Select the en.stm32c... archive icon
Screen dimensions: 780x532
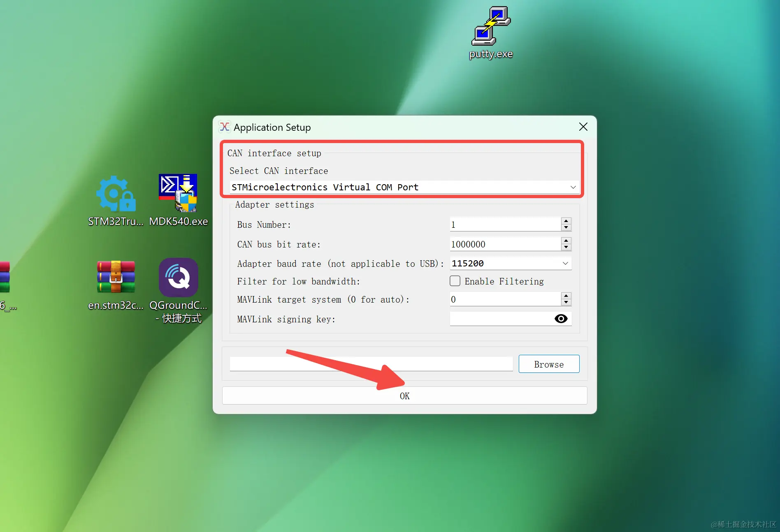pyautogui.click(x=116, y=285)
